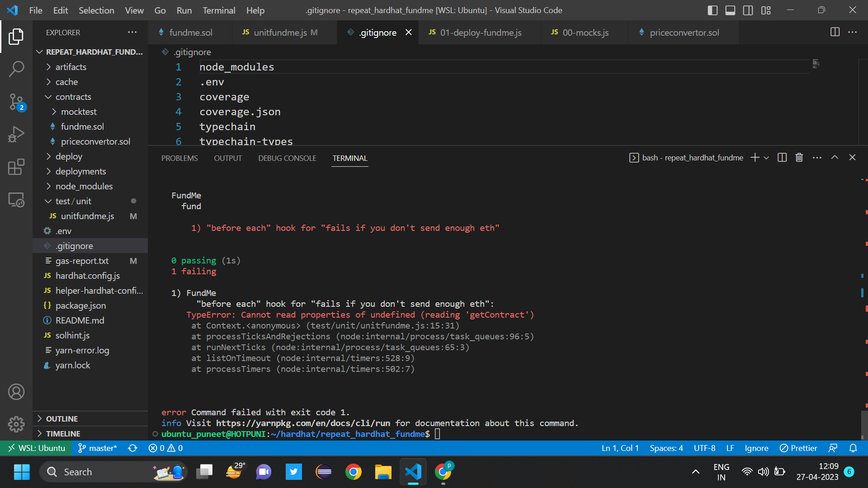Open the Run and Debug view
Viewport: 868px width, 488px height.
16,134
